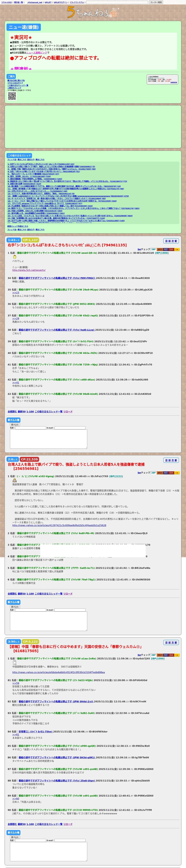Open the 5channel_net link in top bar
This screenshot has width=186, height=868.
pos(35,2)
